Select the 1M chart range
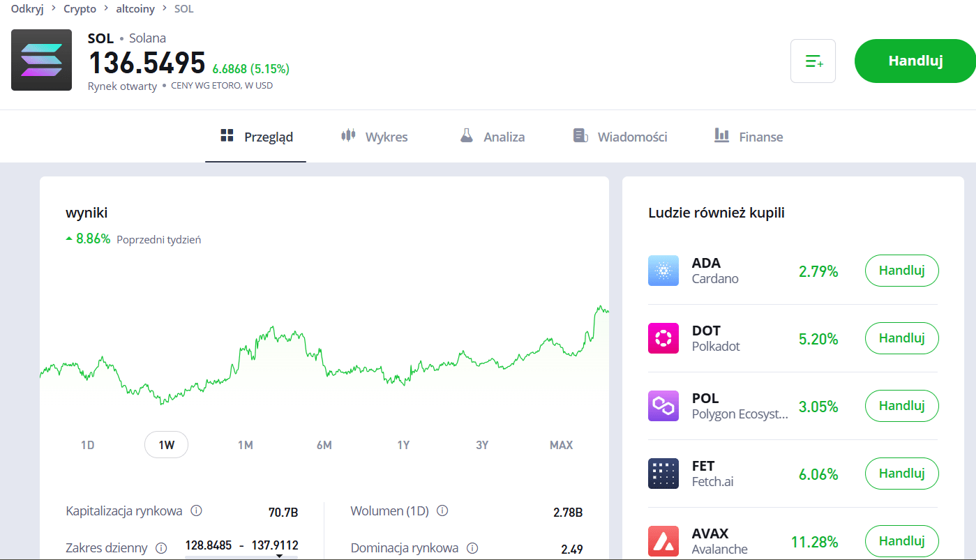The width and height of the screenshot is (976, 560). [245, 445]
